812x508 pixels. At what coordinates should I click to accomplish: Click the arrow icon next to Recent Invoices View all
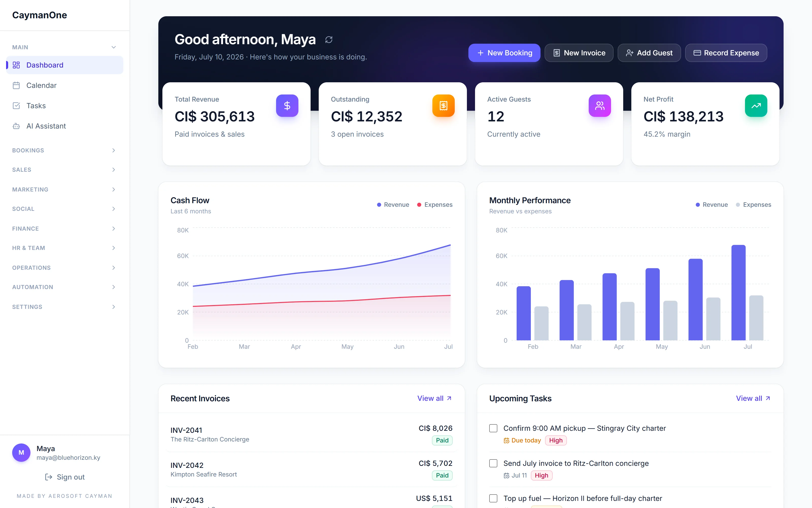click(449, 398)
